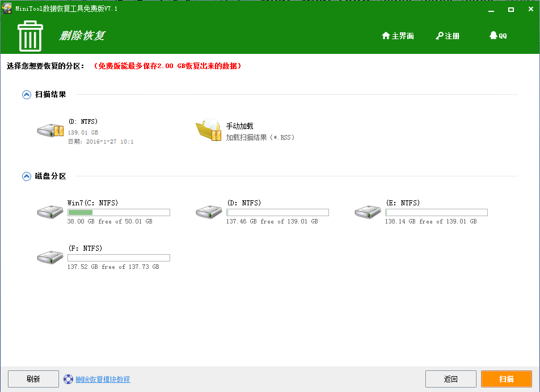Click the '(E: NTFS)' label
The width and height of the screenshot is (540, 392).
coord(403,203)
